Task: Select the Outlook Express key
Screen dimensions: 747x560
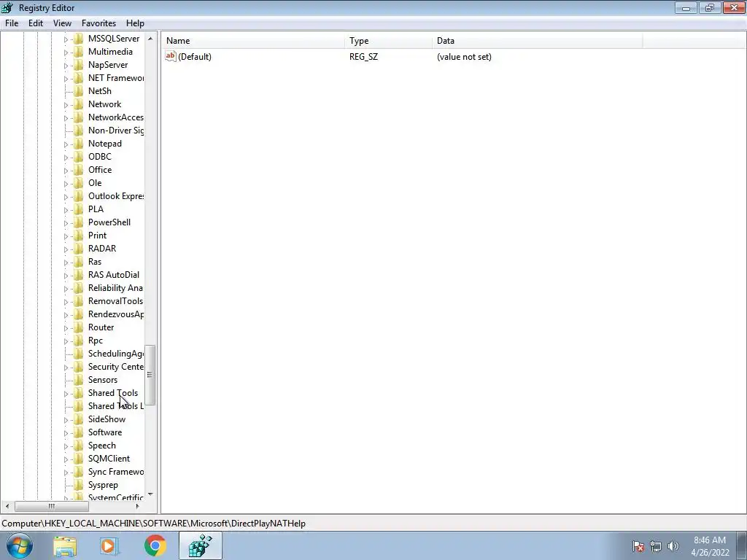Action: pyautogui.click(x=116, y=196)
